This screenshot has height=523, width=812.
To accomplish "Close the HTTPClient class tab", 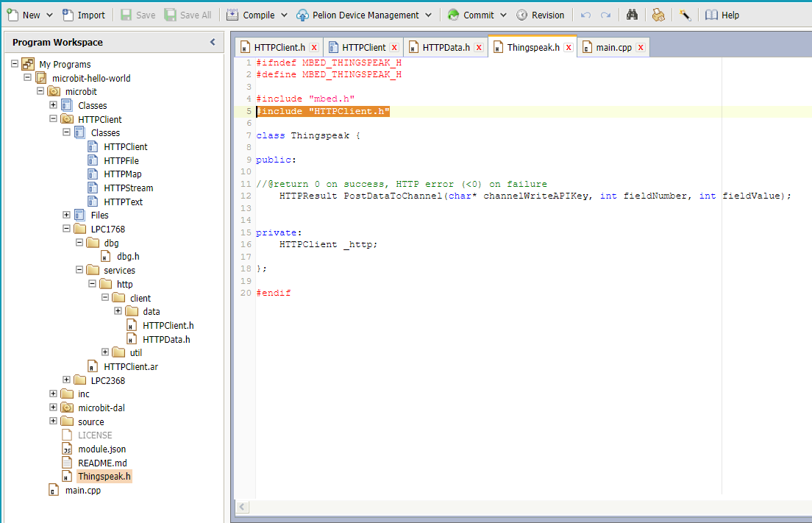I will [x=395, y=47].
